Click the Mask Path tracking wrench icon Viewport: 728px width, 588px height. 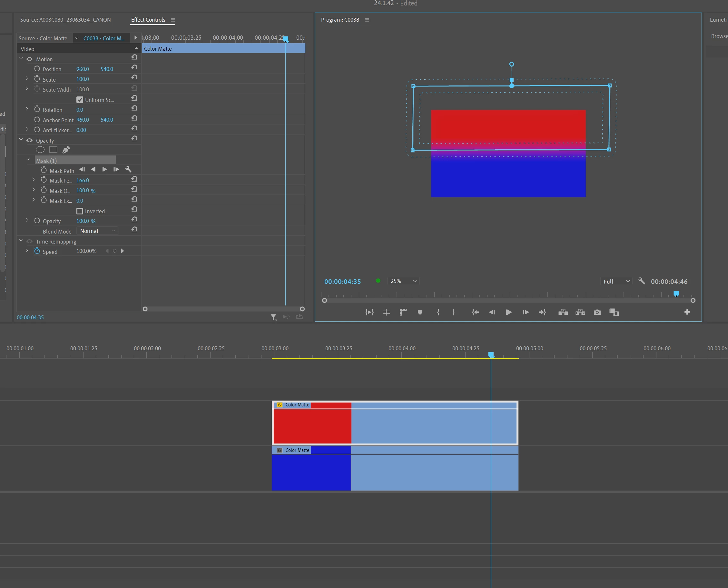click(x=128, y=169)
